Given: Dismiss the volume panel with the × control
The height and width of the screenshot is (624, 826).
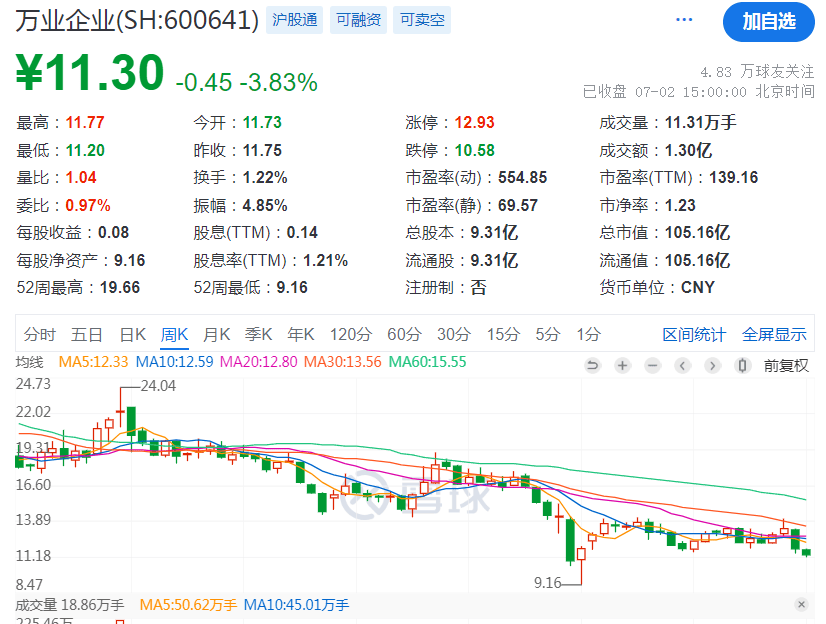Looking at the screenshot, I should point(800,605).
